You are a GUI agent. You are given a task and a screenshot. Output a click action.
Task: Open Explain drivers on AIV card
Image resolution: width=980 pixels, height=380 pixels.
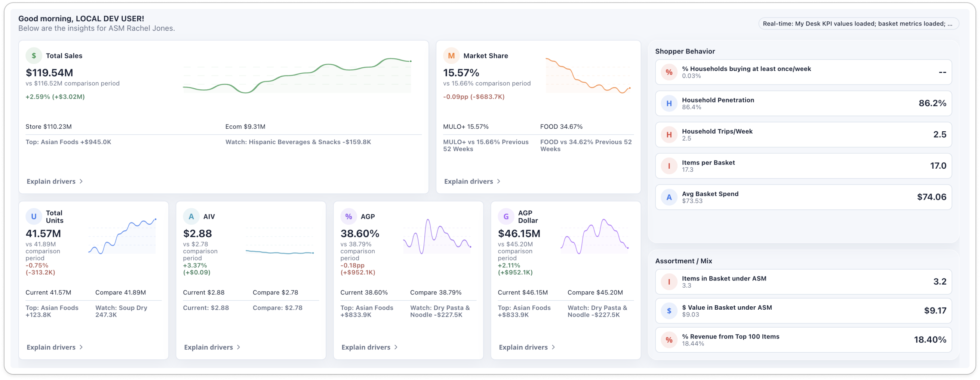[212, 347]
